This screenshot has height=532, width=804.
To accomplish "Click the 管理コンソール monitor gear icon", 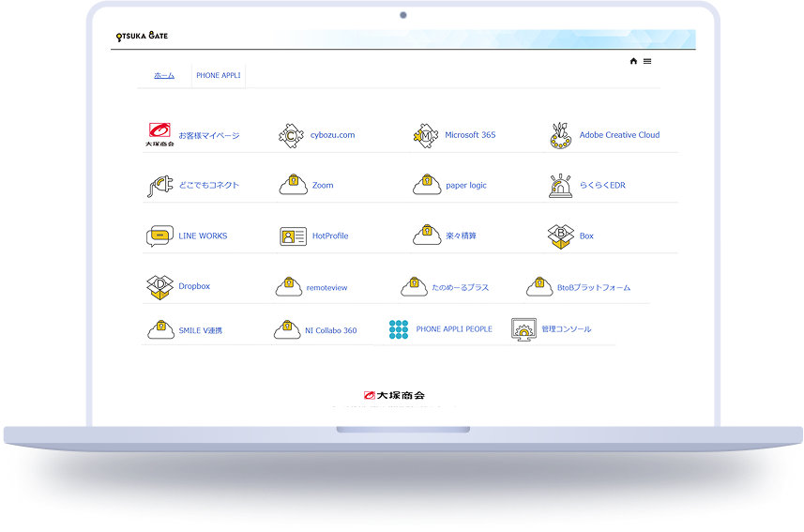I will pos(523,329).
